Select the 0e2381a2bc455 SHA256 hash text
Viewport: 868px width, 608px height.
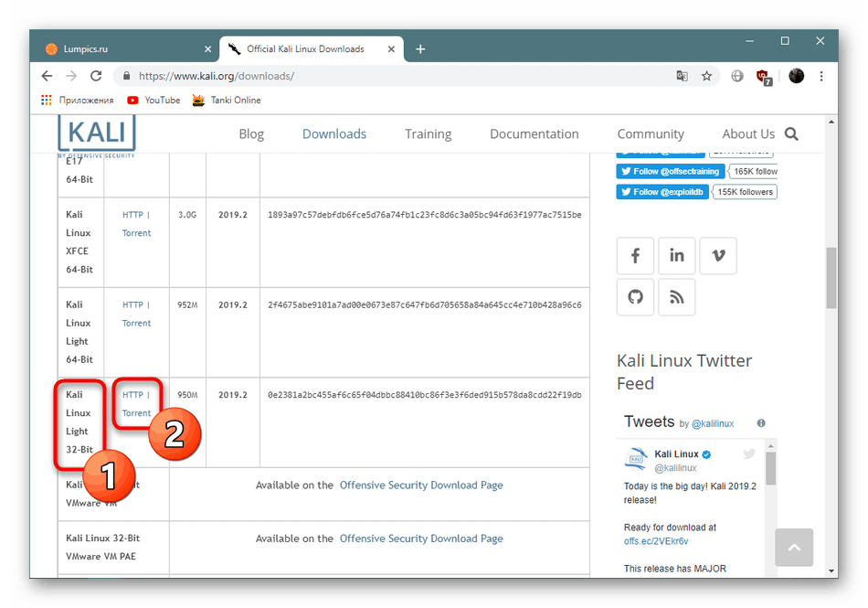tap(425, 395)
